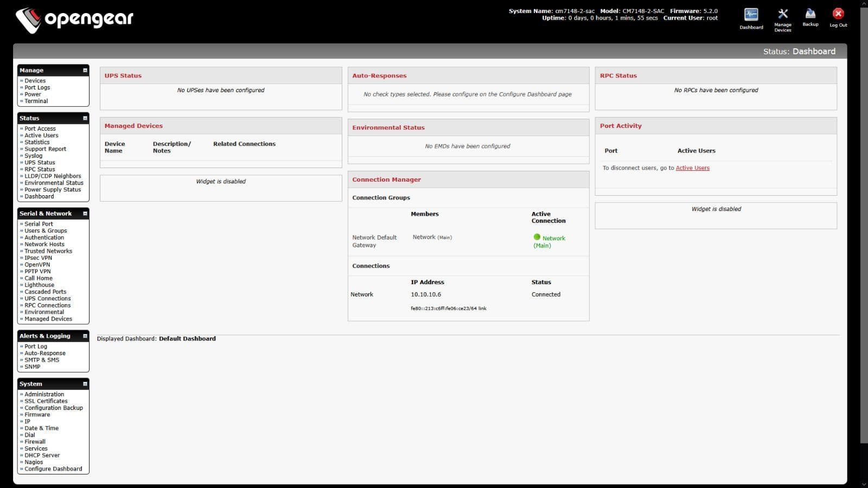
Task: Click the Dashboard icon in header
Action: click(751, 15)
